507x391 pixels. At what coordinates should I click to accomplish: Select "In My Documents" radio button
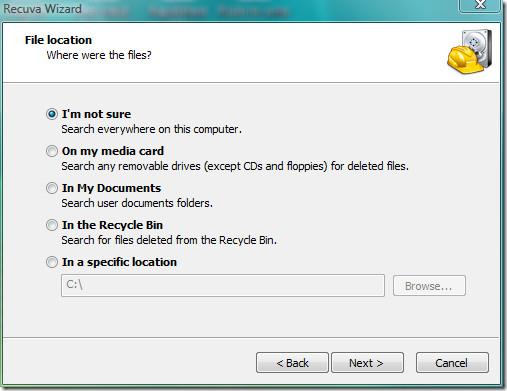(52, 188)
